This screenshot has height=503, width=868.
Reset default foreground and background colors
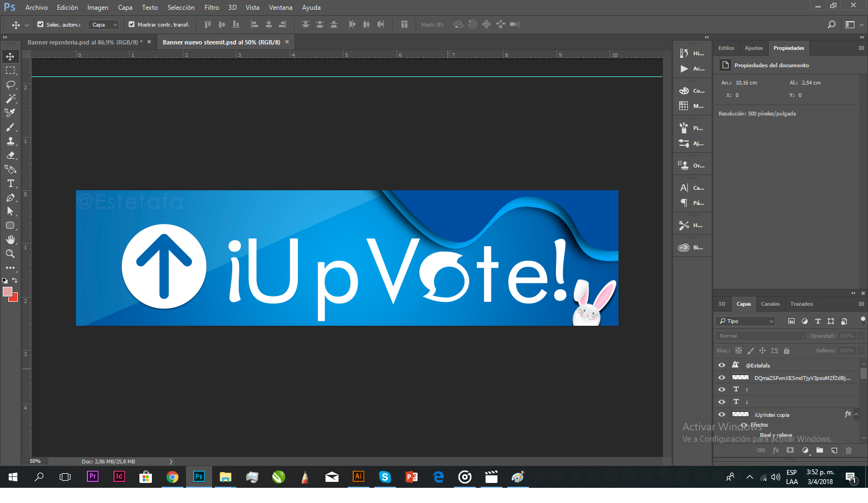coord(5,281)
